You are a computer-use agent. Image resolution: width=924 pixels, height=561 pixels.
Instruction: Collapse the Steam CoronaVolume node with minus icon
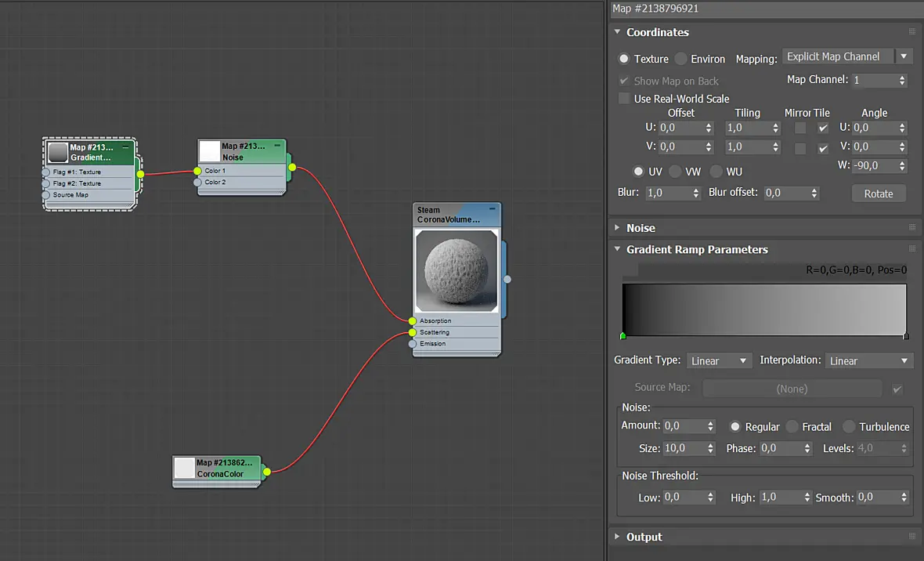(492, 209)
